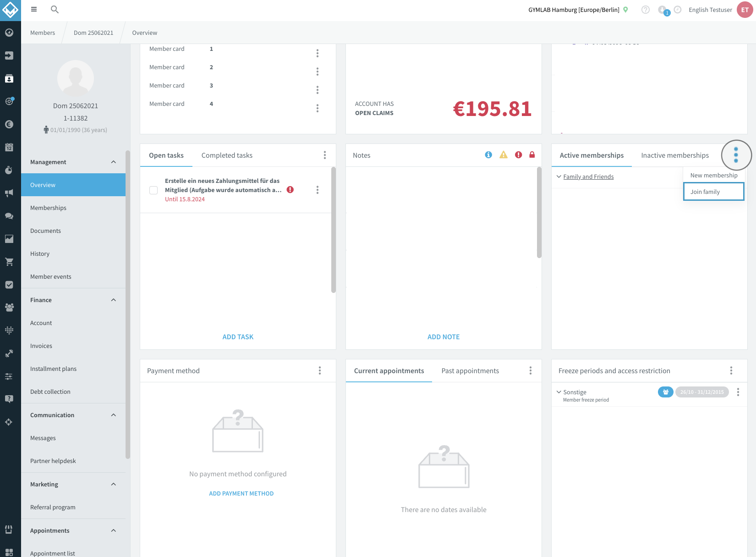Open the staff group sidebar icon
Image resolution: width=756 pixels, height=557 pixels.
point(9,308)
